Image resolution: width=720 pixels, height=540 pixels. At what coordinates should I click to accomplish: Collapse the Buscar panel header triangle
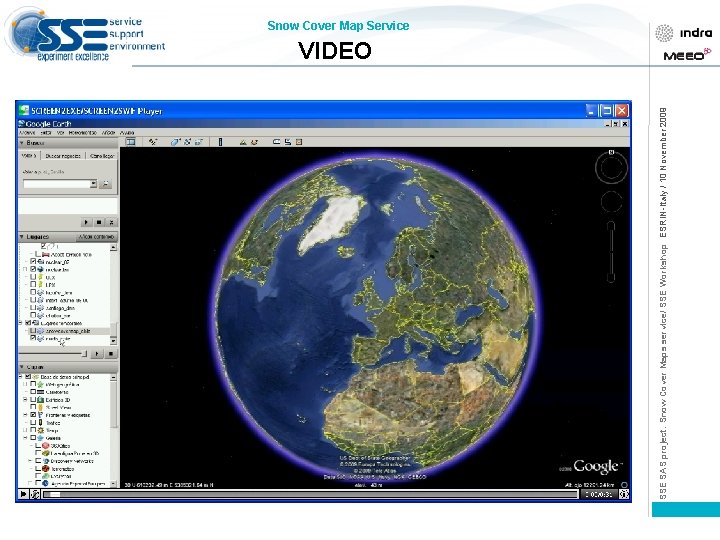[22, 143]
